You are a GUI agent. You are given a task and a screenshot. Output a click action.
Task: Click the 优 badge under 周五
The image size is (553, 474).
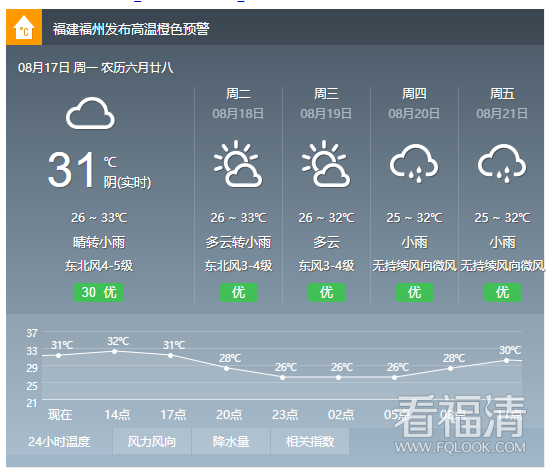coord(503,292)
